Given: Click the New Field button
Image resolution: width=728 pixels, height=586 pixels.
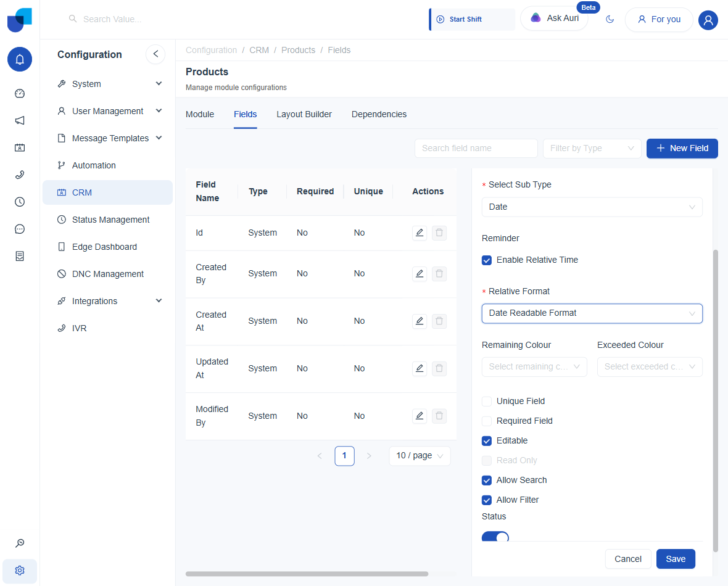Looking at the screenshot, I should click(x=682, y=149).
